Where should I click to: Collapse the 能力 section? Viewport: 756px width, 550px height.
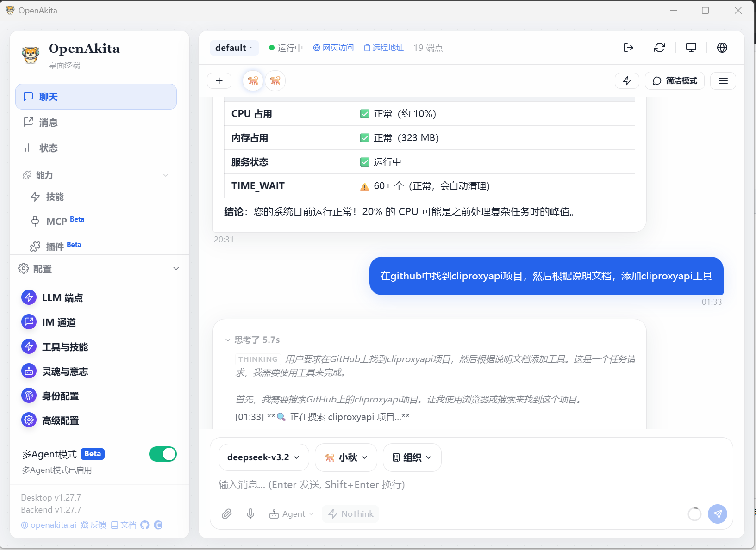(96, 175)
